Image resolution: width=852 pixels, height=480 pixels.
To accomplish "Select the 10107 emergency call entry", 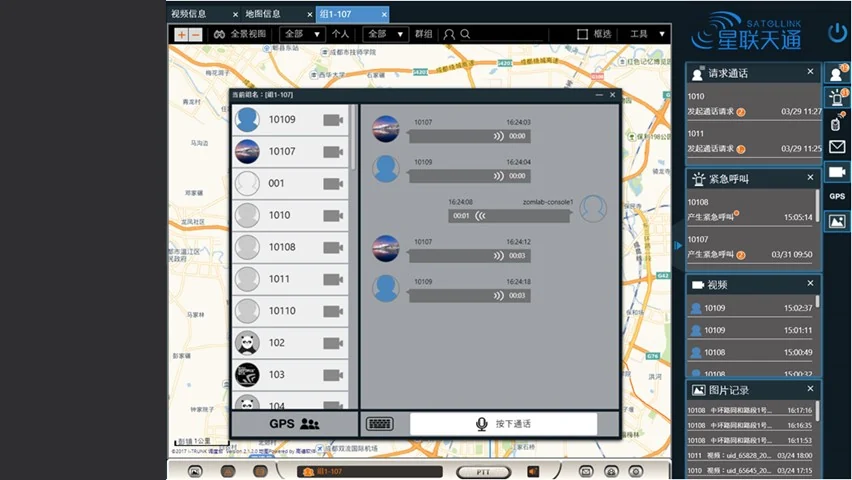I will coord(750,247).
